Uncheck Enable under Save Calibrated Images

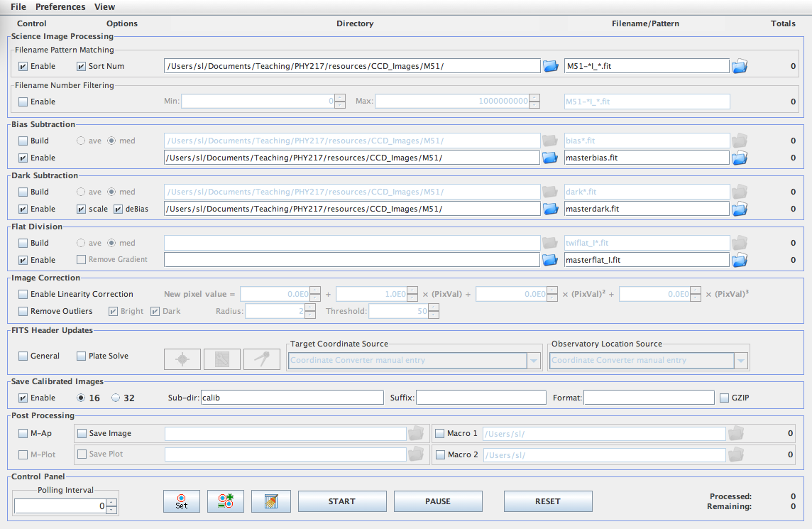pyautogui.click(x=23, y=398)
